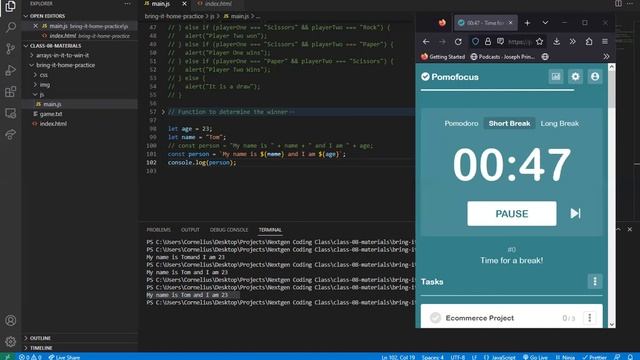Select the Long Break timer mode
This screenshot has width=640, height=360.
click(x=560, y=123)
